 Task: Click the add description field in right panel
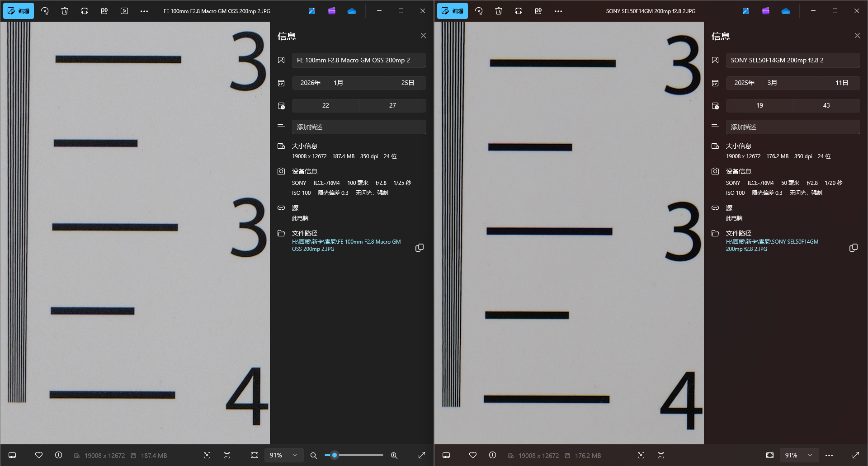793,127
